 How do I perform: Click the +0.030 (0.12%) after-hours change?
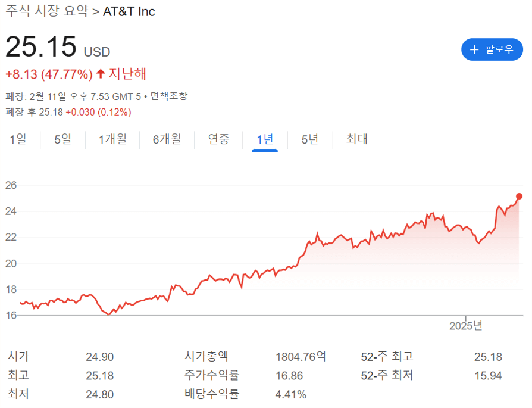click(98, 112)
